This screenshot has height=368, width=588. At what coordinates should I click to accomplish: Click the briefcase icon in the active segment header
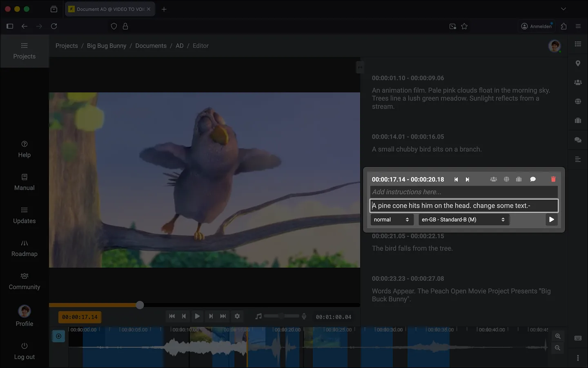(x=519, y=179)
